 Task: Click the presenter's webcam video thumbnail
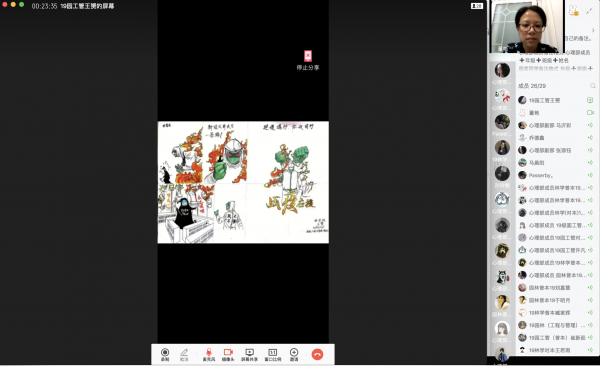pos(527,26)
